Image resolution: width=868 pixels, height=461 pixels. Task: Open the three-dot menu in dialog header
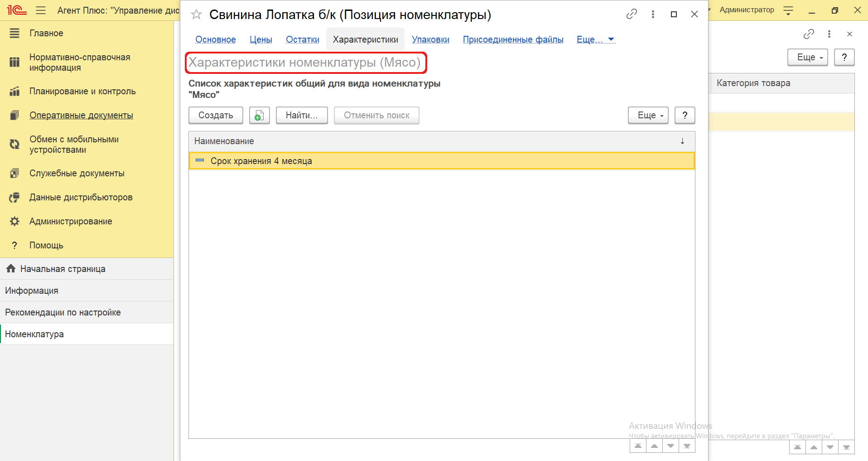pyautogui.click(x=653, y=15)
